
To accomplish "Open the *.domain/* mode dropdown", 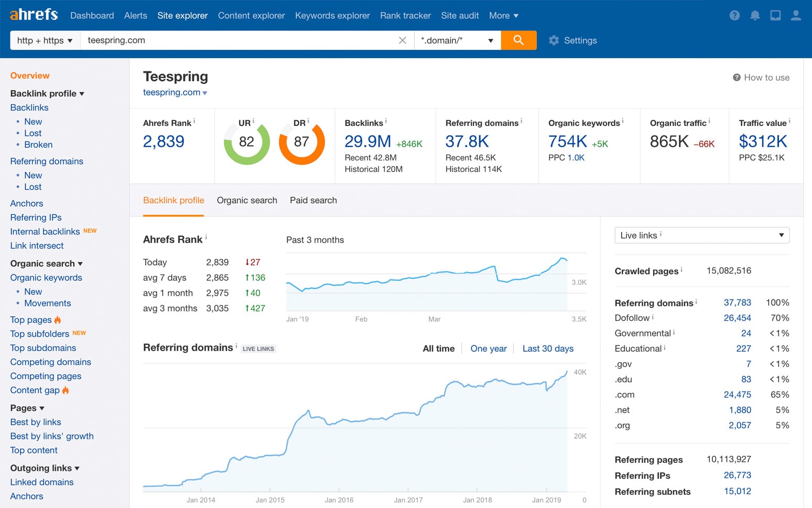I will [457, 40].
